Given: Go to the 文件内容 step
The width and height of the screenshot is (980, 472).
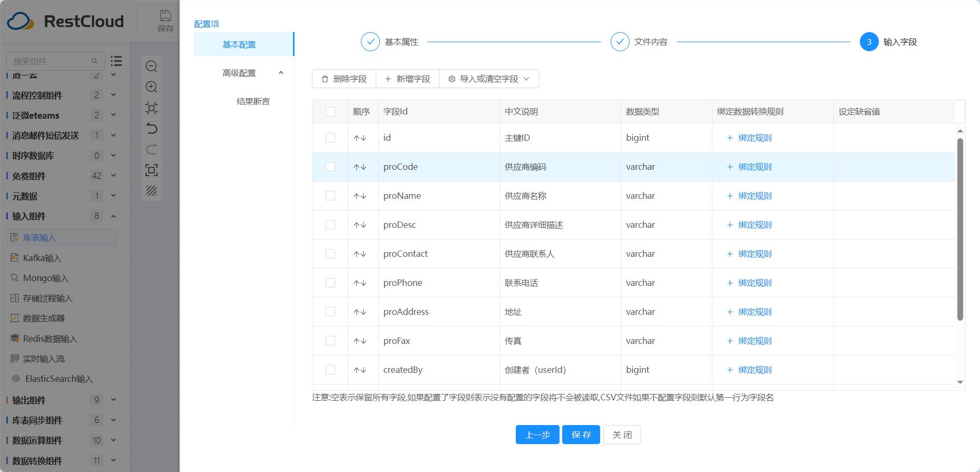Looking at the screenshot, I should [639, 42].
